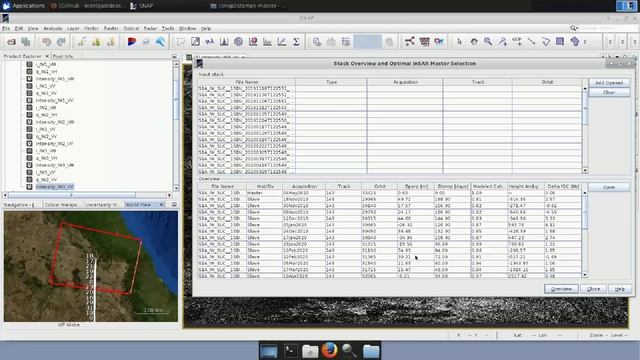The image size is (640, 360).
Task: Click the red and blue flag toolbar icon
Action: [131, 42]
